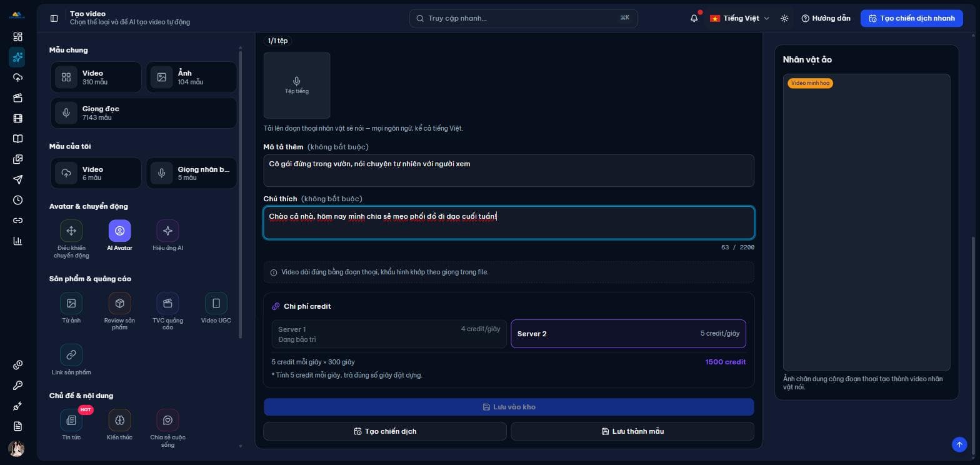Click the Lưu vào kho button
This screenshot has width=980, height=465.
509,407
